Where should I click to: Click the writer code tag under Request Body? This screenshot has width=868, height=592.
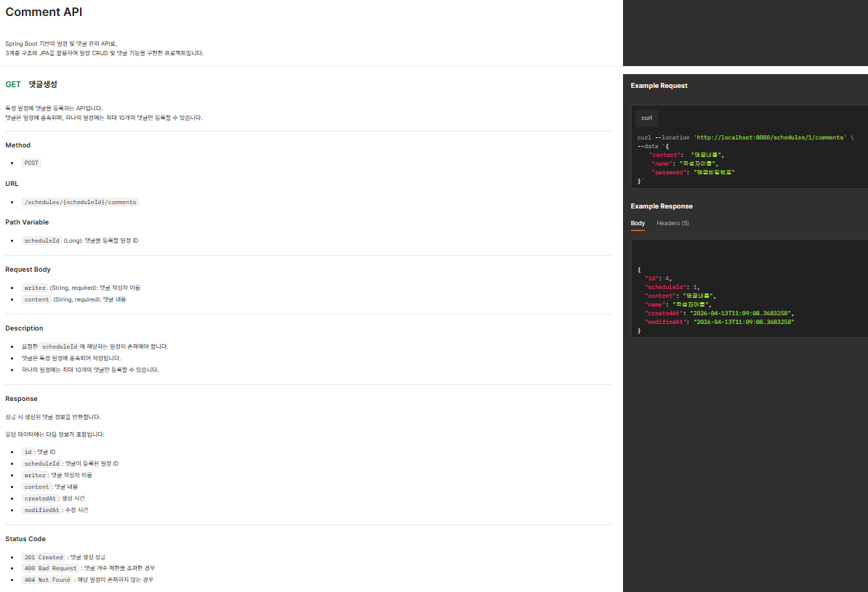click(x=35, y=288)
